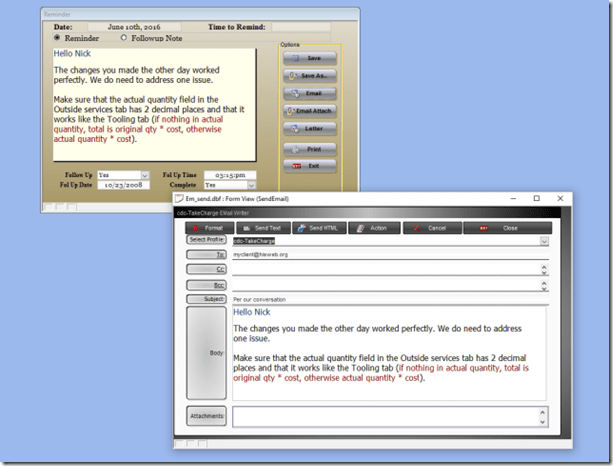Screen dimensions: 613x466
Task: Click the Attachments button
Action: pos(206,416)
